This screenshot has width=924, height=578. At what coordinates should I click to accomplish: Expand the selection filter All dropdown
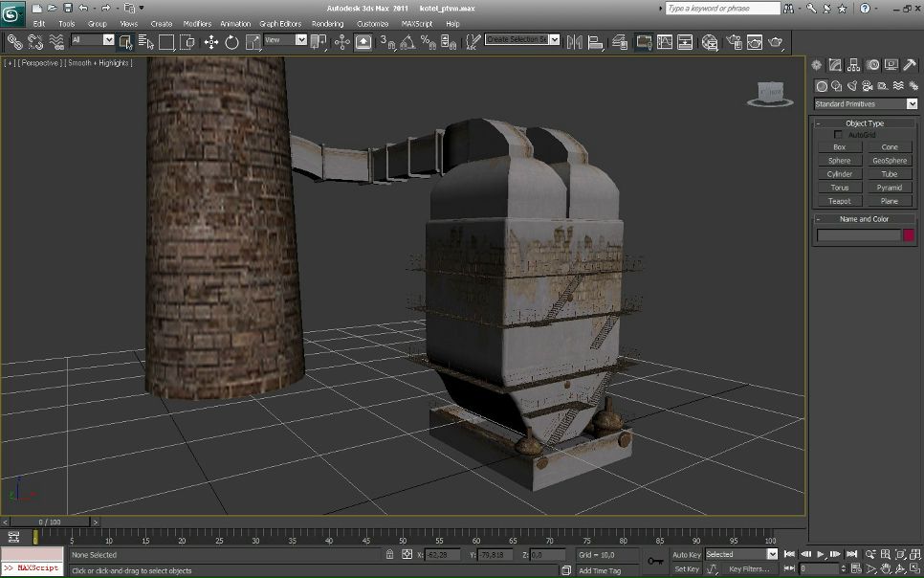click(93, 40)
